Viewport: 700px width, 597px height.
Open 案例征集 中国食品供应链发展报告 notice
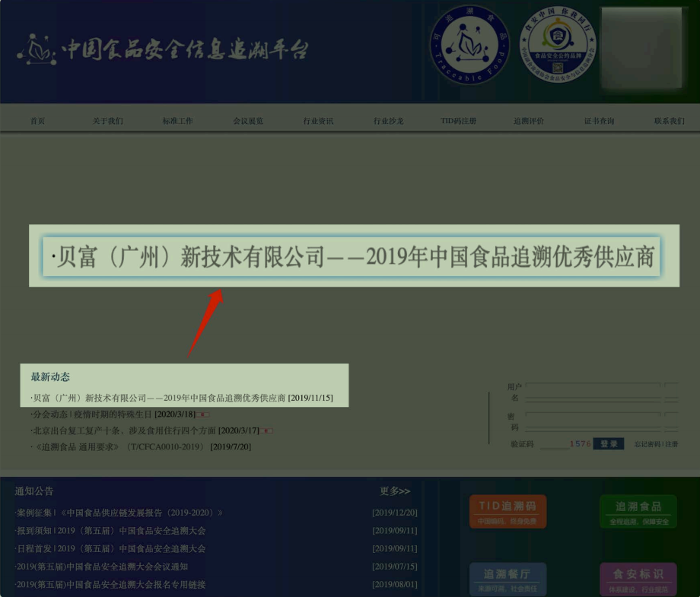point(119,513)
